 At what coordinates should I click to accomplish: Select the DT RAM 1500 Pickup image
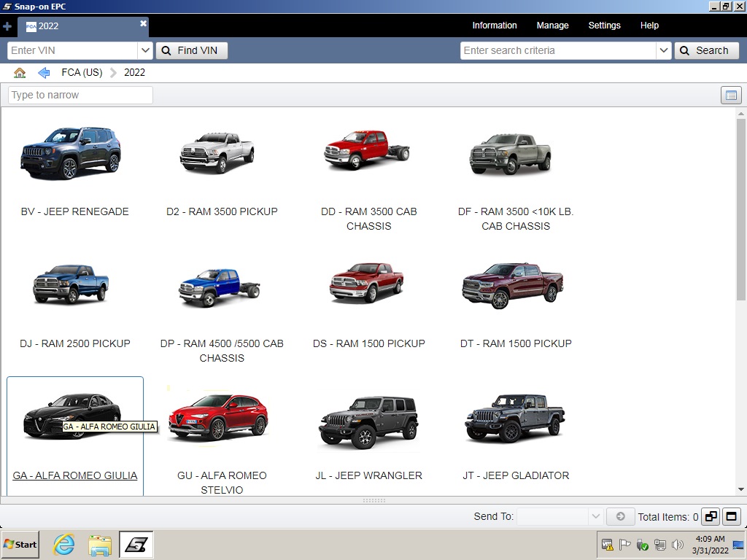pyautogui.click(x=513, y=285)
